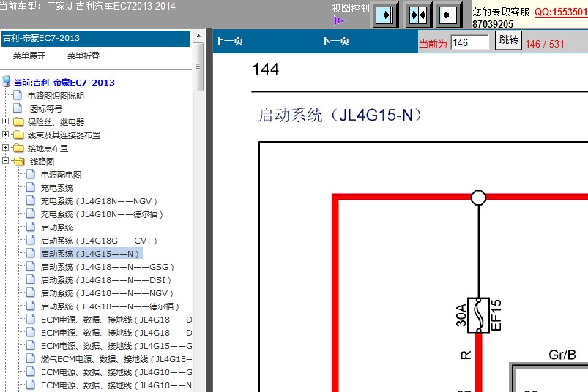Click the center-split view control icon

point(418,15)
